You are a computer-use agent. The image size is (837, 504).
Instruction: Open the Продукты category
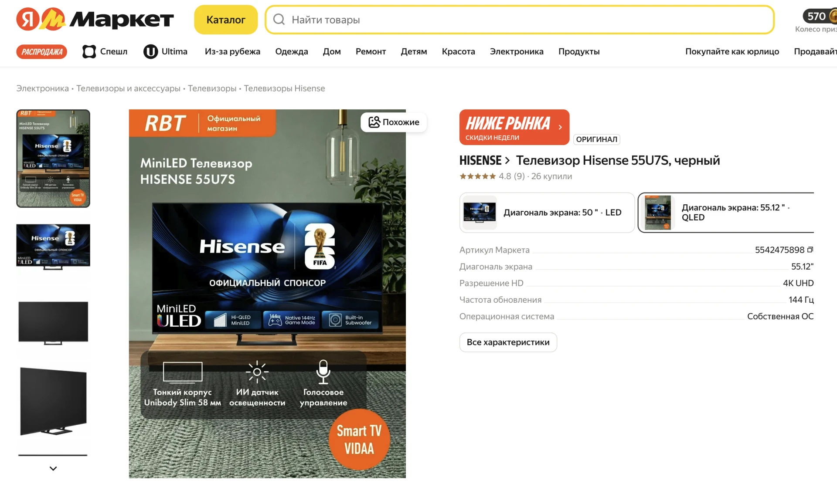579,51
